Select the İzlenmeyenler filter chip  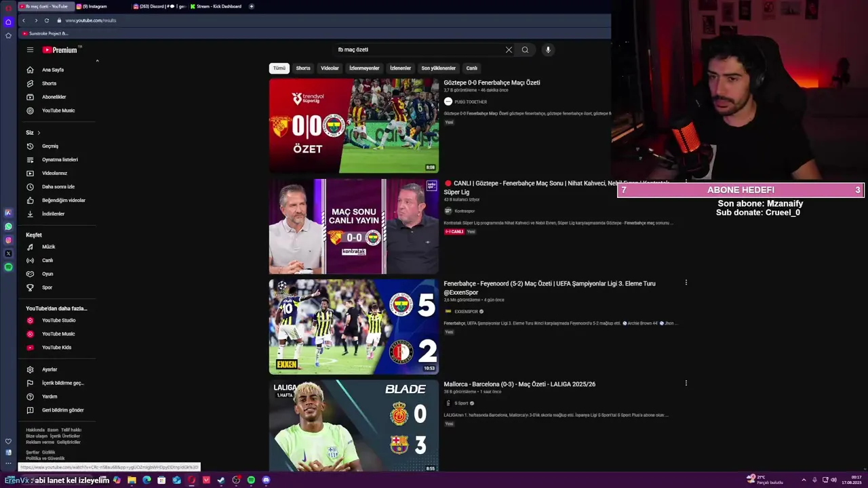(364, 68)
